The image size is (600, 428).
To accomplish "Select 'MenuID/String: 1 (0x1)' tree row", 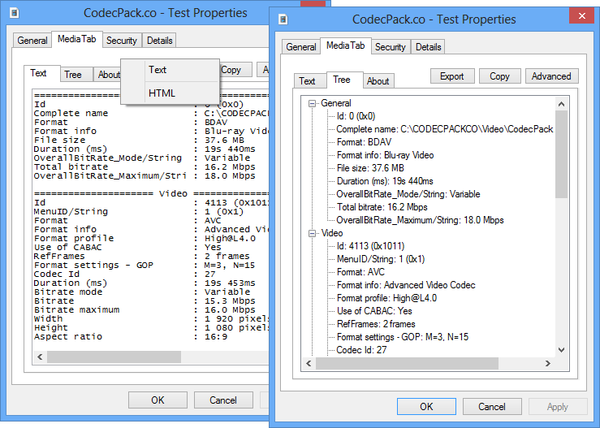I will coord(381,259).
